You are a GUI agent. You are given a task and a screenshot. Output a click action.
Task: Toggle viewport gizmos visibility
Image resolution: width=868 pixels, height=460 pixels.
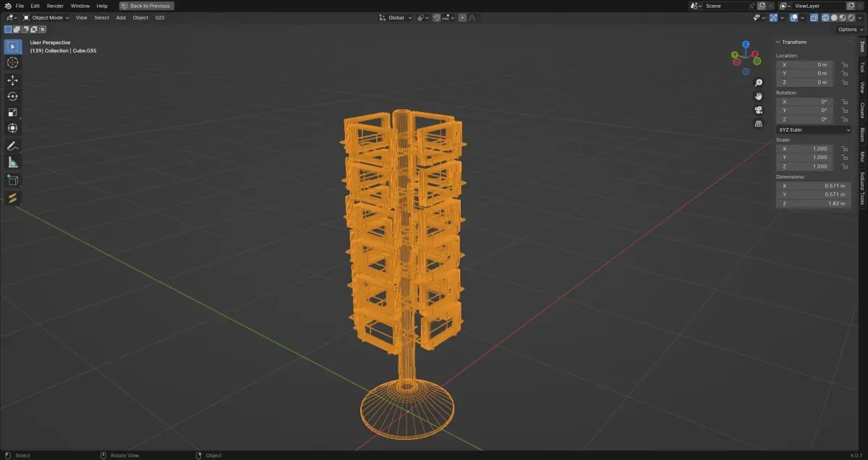(x=774, y=17)
